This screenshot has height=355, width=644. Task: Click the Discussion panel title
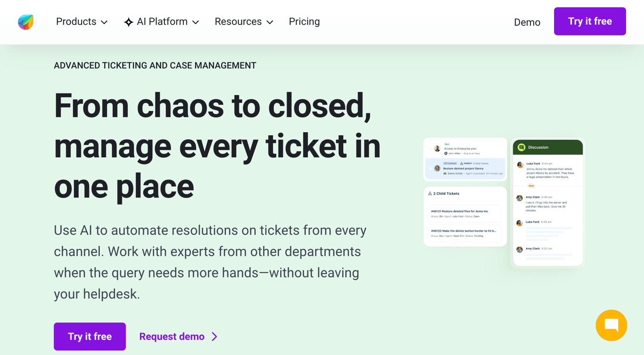(538, 147)
